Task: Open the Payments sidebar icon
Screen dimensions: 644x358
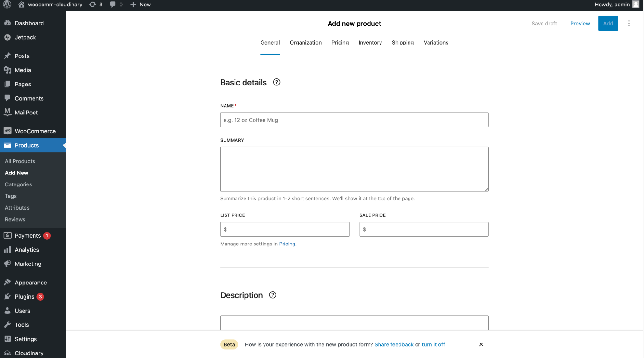Action: click(8, 235)
